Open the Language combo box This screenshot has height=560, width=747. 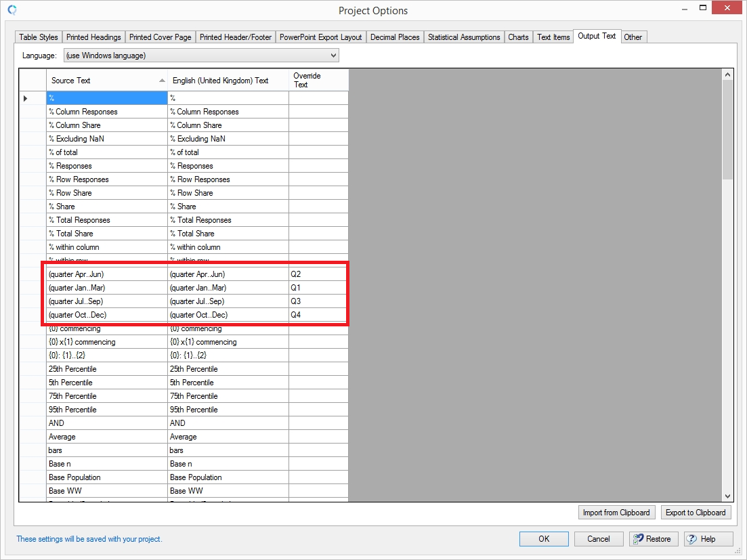tap(331, 55)
